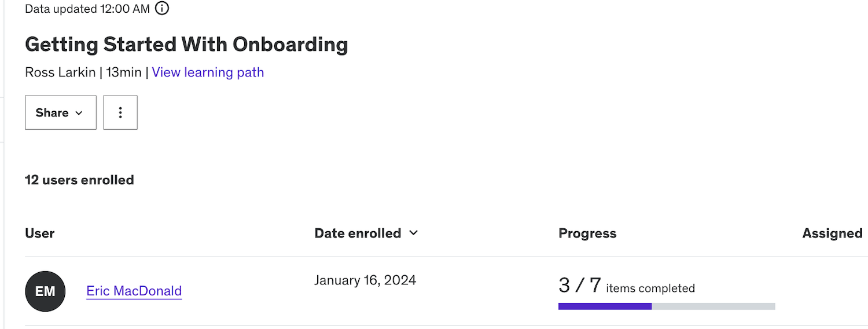
Task: Click the EM user avatar
Action: click(x=45, y=291)
